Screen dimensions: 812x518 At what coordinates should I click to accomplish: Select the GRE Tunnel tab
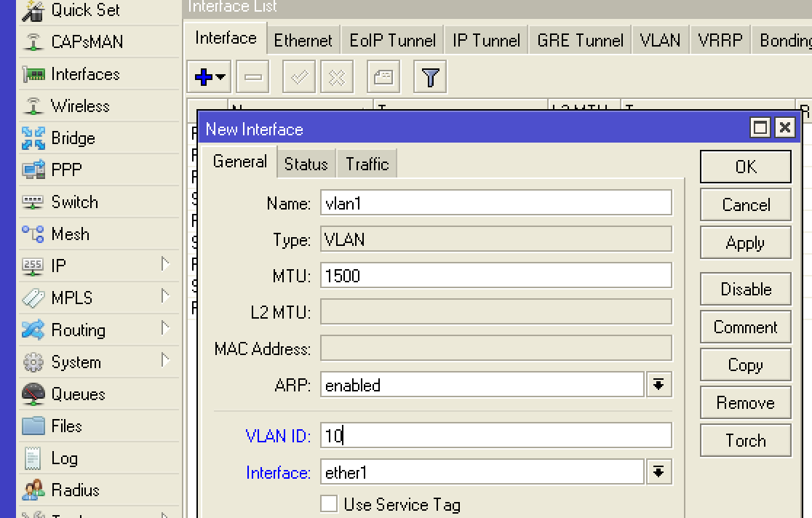(x=580, y=41)
